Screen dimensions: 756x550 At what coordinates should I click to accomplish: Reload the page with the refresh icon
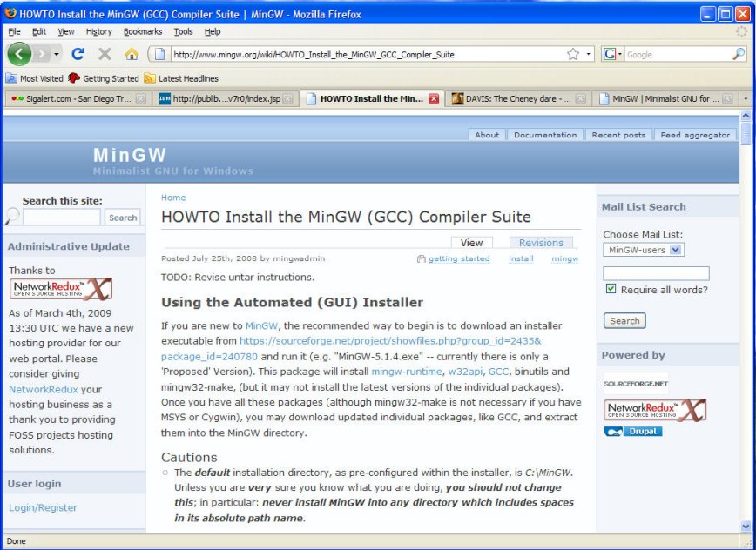[x=78, y=54]
